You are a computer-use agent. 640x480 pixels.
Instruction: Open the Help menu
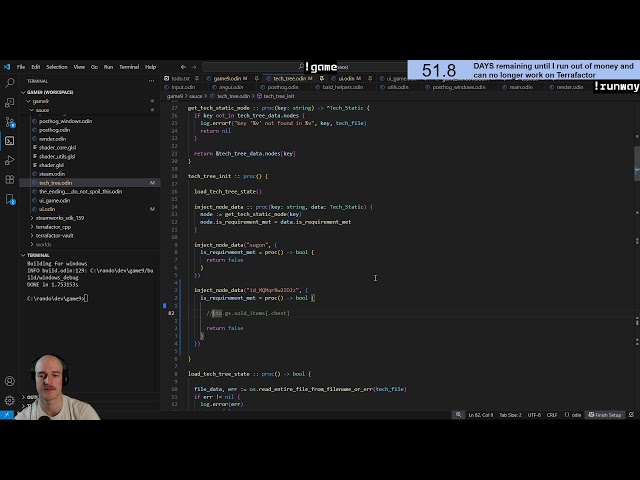151,67
